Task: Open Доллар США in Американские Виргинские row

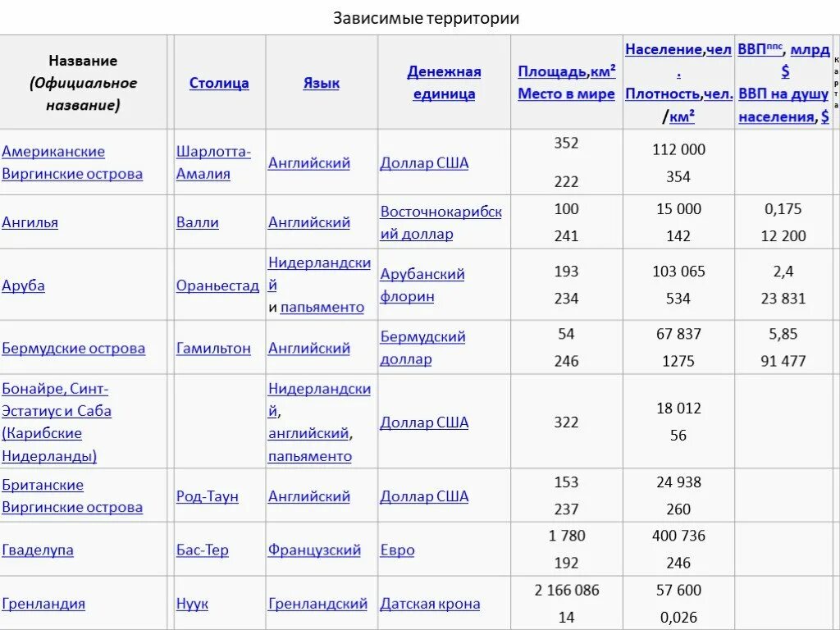Action: coord(424,162)
